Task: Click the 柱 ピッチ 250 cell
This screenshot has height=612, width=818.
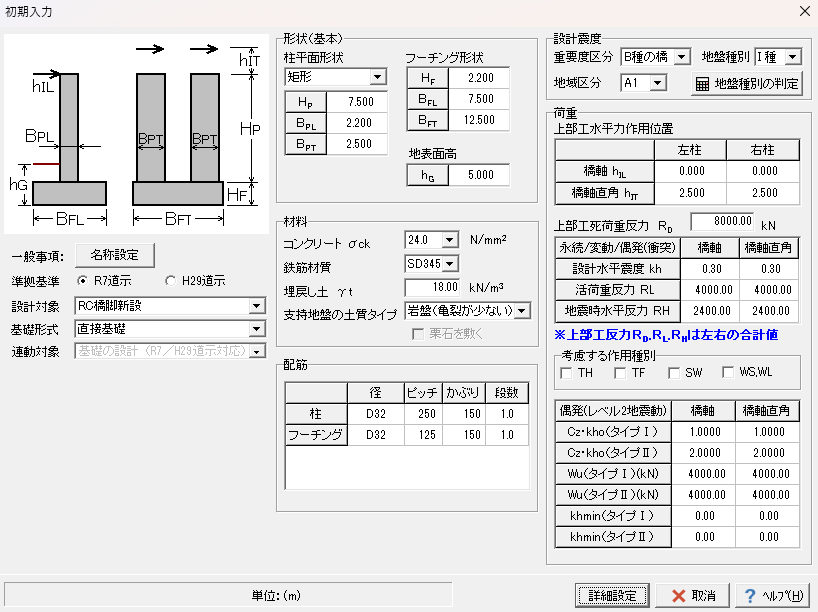Action: [x=423, y=414]
